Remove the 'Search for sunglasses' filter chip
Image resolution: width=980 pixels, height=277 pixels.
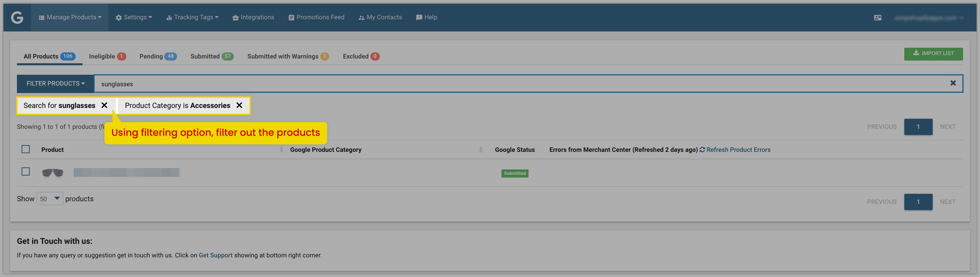point(104,106)
